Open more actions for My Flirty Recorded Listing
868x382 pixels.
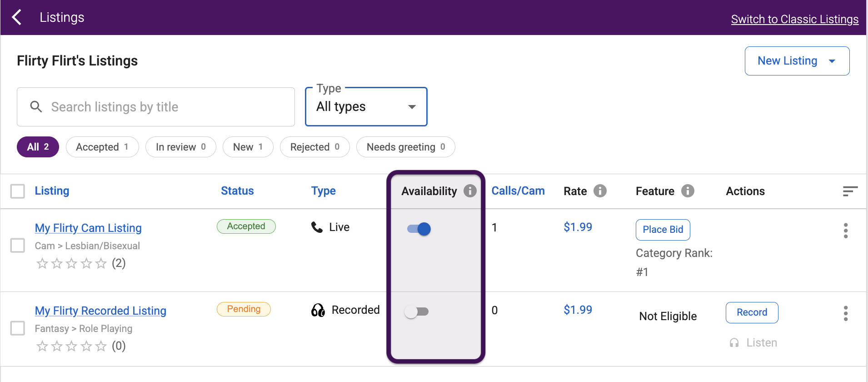point(846,313)
